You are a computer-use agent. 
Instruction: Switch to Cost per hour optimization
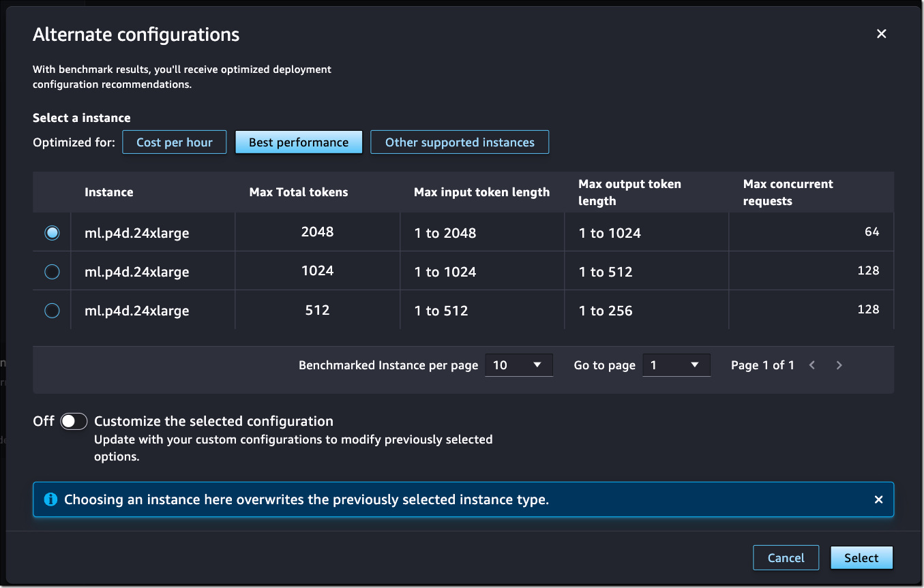[x=174, y=142]
